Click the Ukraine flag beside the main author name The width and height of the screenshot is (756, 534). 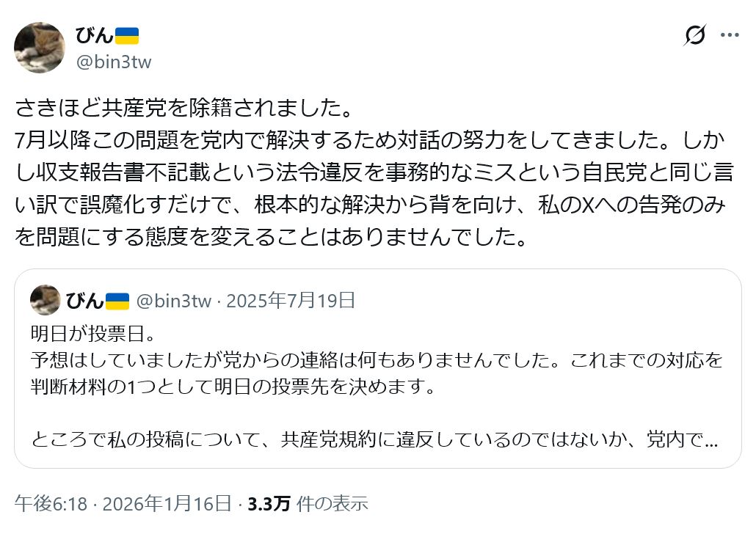(x=127, y=35)
